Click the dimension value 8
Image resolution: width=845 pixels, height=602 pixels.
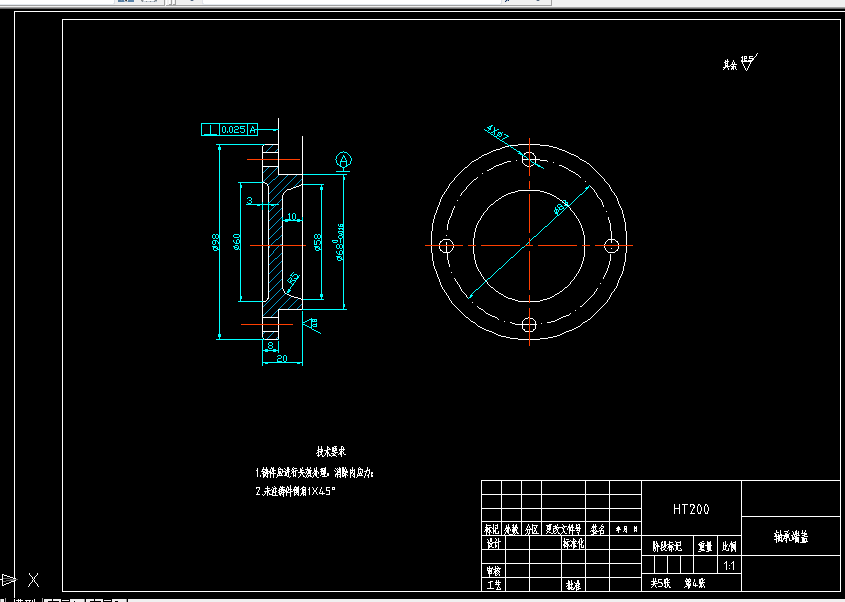tap(271, 345)
